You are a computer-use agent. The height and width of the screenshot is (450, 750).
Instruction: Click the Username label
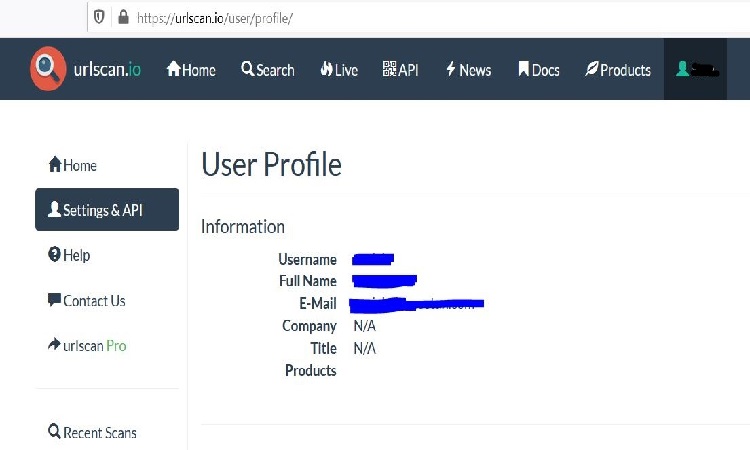[x=308, y=259]
